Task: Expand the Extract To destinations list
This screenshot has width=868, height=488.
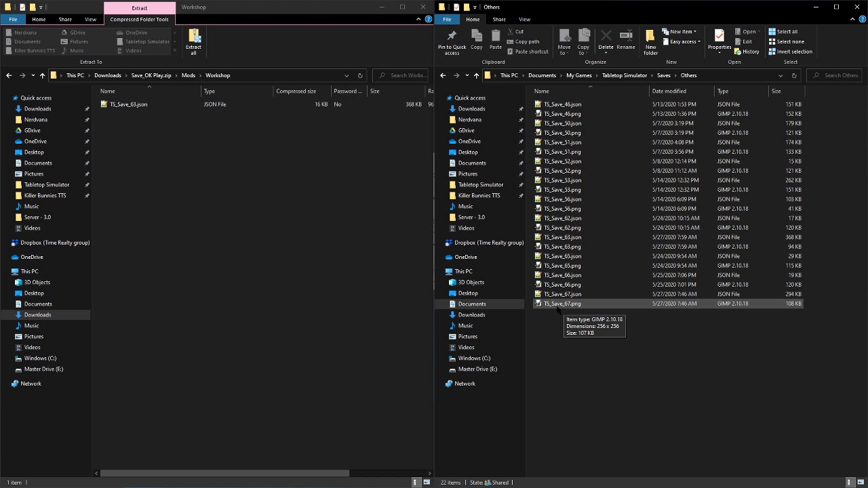Action: pyautogui.click(x=174, y=51)
